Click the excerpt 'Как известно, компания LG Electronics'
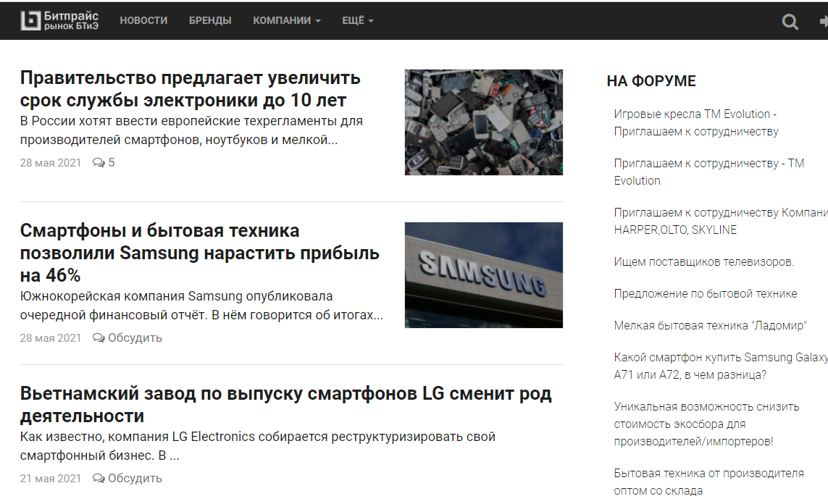This screenshot has height=504, width=828. tap(258, 446)
